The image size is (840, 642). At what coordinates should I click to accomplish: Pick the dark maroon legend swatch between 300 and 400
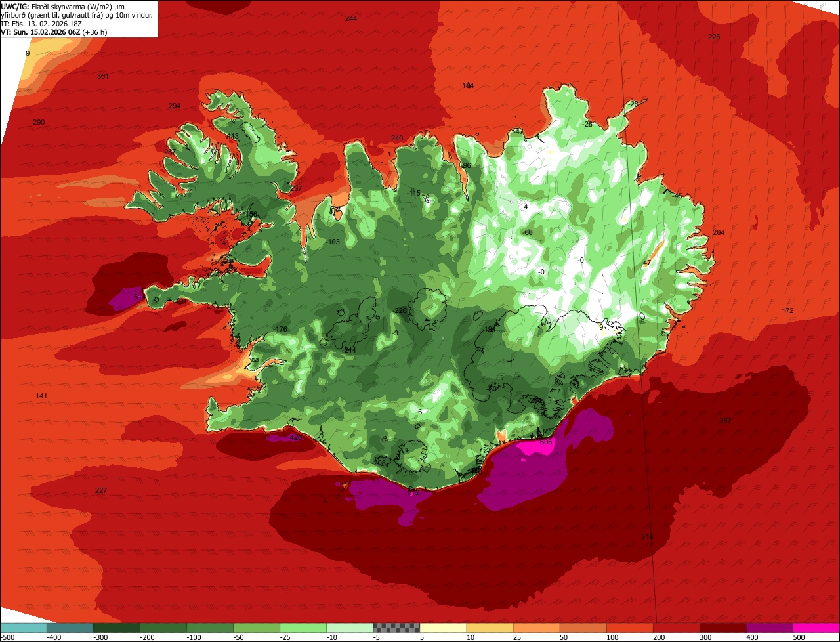point(723,628)
